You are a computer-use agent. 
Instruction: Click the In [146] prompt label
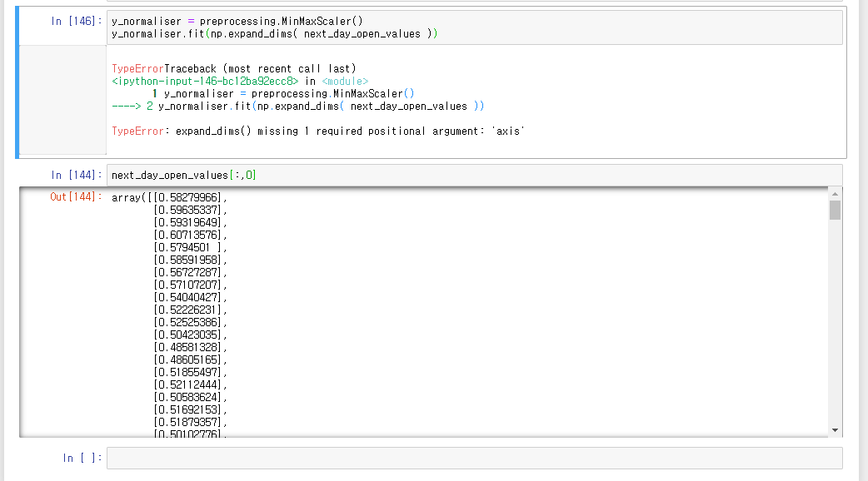click(77, 21)
